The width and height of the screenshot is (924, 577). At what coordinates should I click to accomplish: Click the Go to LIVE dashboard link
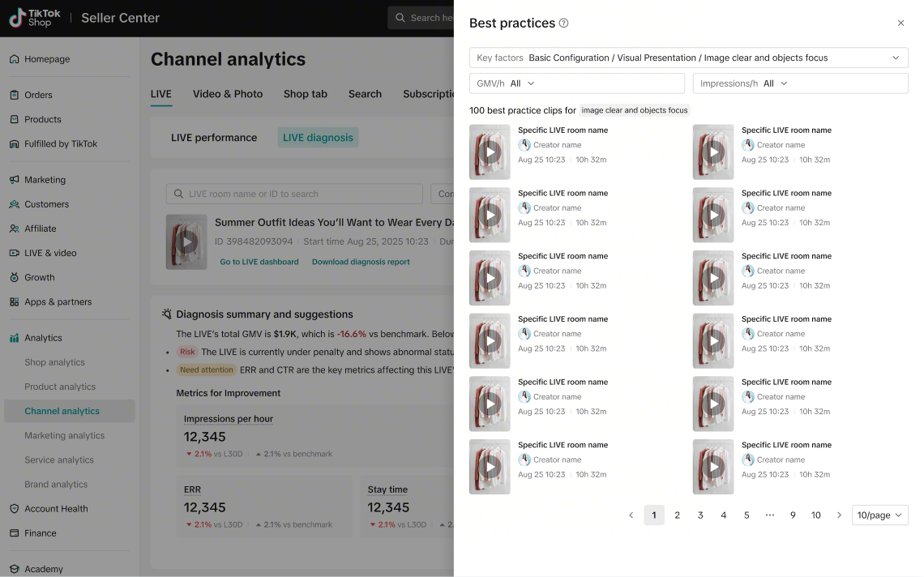point(259,262)
